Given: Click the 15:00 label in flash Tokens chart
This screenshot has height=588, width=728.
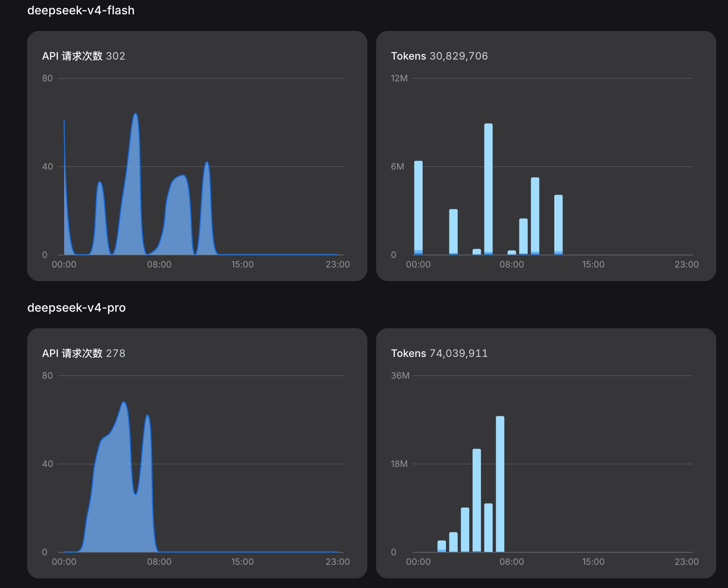Looking at the screenshot, I should [x=593, y=265].
